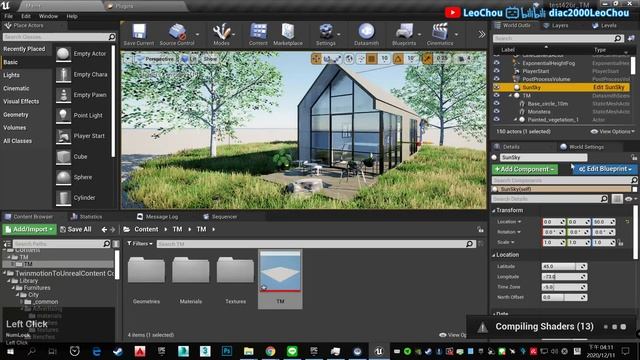
Task: Collapse the TM tree node in outliner
Action: pyautogui.click(x=510, y=96)
